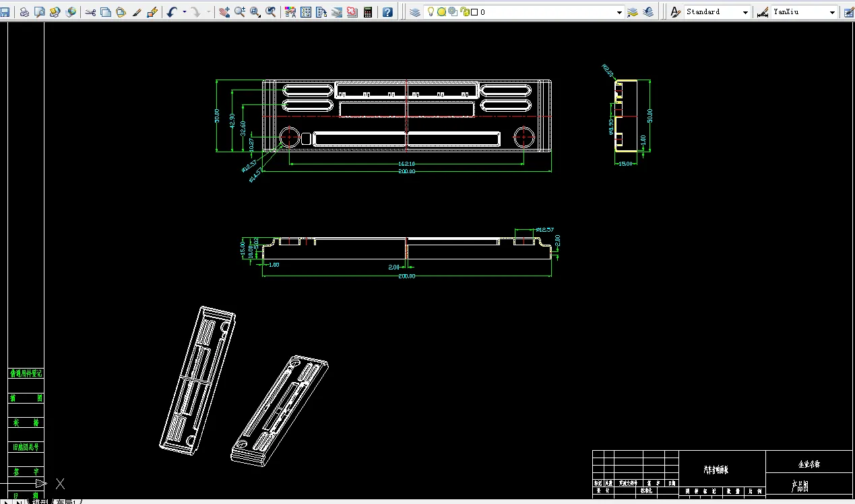
Task: Select the left circular hole in top view
Action: click(290, 137)
